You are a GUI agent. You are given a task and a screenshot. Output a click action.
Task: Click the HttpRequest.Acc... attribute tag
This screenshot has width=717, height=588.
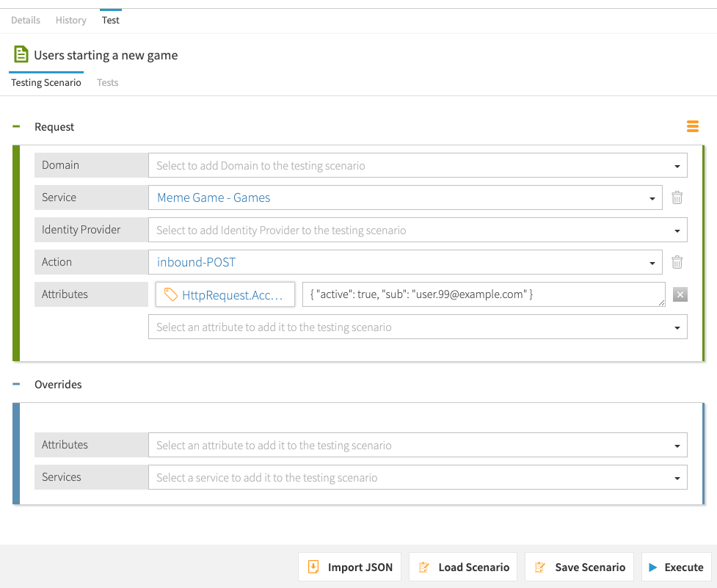coord(225,294)
